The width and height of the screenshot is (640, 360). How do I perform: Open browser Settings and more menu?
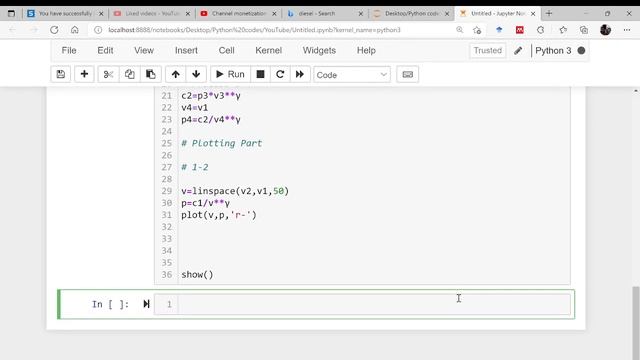coord(627,30)
